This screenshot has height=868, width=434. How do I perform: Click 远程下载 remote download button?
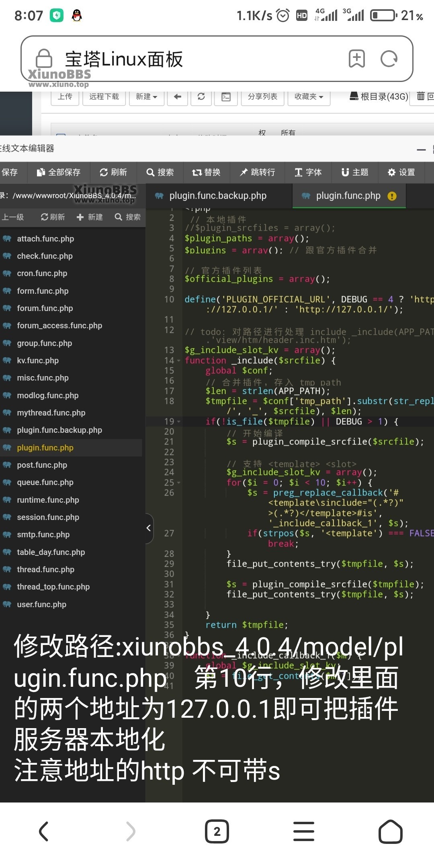104,96
